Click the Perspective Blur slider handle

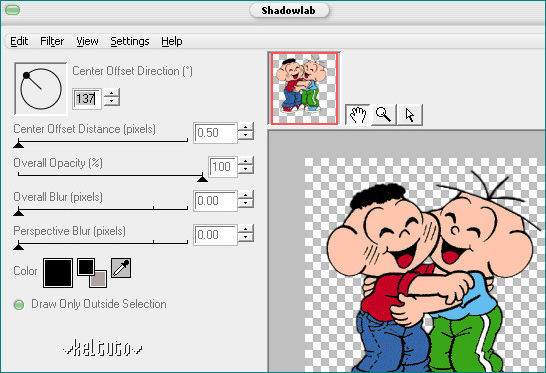[x=18, y=246]
